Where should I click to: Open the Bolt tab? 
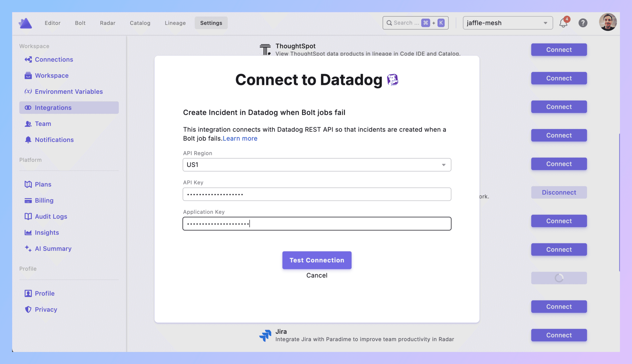coord(80,23)
